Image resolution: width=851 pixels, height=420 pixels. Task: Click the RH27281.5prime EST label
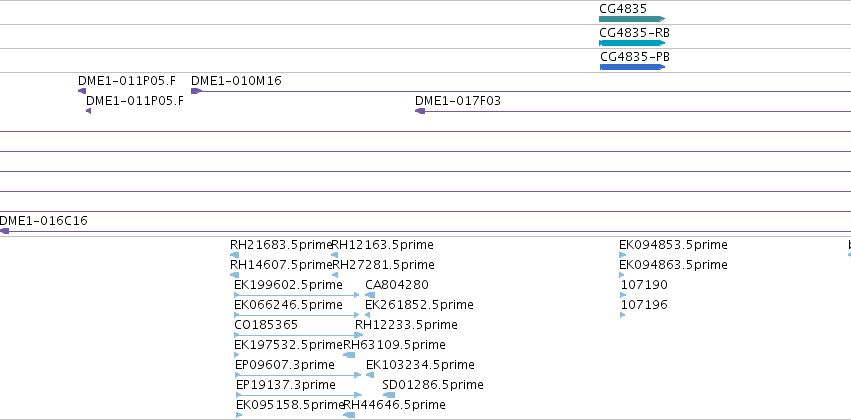(x=383, y=265)
